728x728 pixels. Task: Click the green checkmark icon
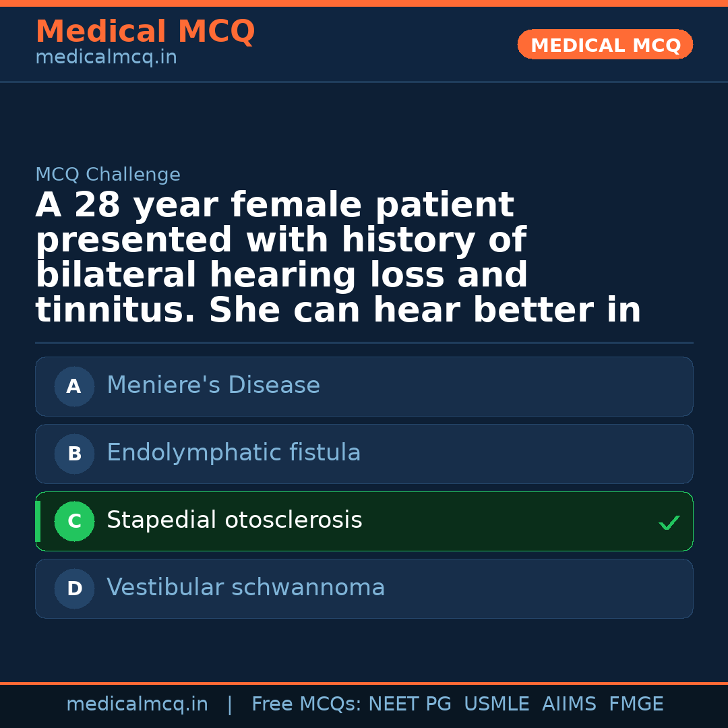point(669,522)
